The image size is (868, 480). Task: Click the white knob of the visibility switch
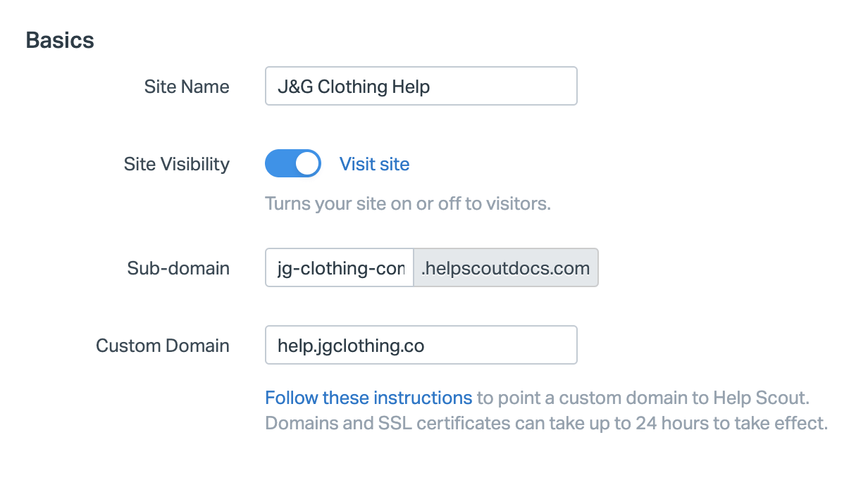(x=307, y=164)
